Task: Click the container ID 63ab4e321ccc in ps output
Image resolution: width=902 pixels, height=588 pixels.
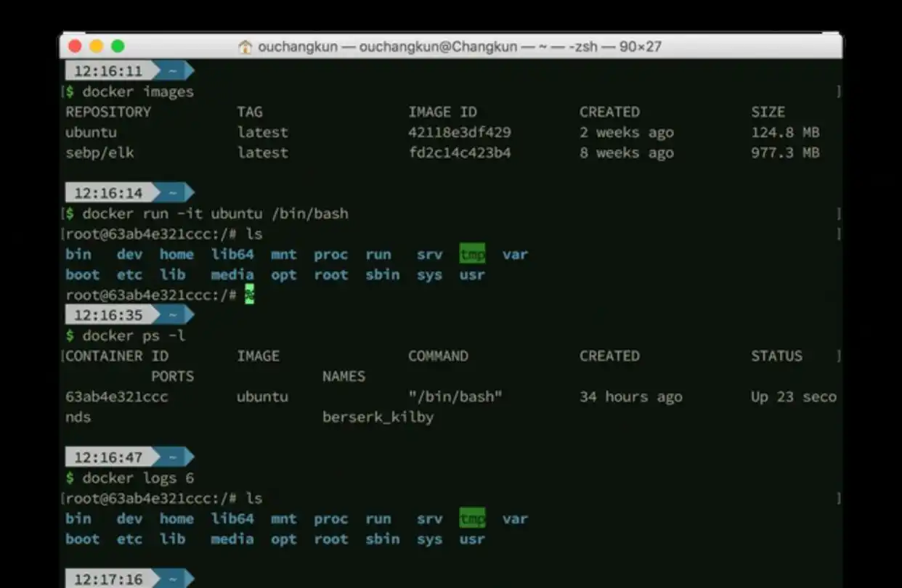Action: 116,397
